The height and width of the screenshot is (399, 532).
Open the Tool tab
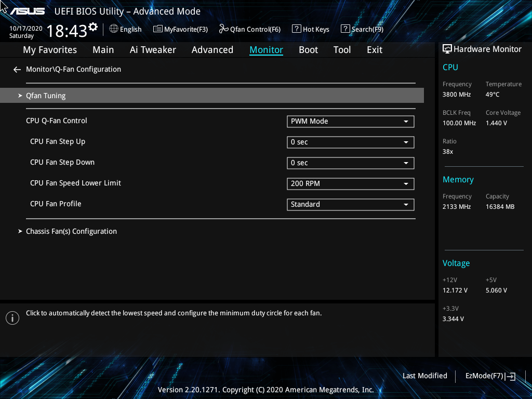(342, 50)
